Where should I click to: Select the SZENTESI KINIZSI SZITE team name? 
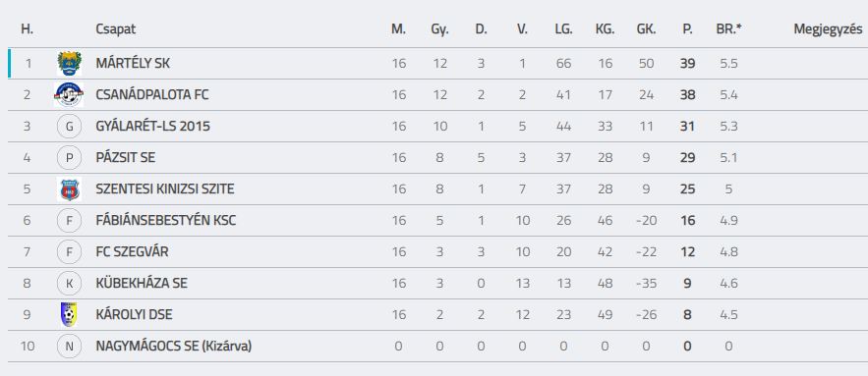[x=165, y=189]
